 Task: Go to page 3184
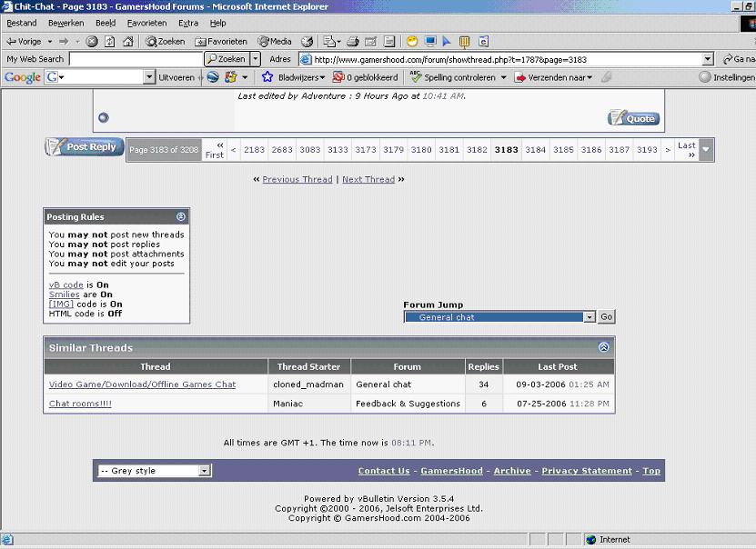[x=536, y=150]
